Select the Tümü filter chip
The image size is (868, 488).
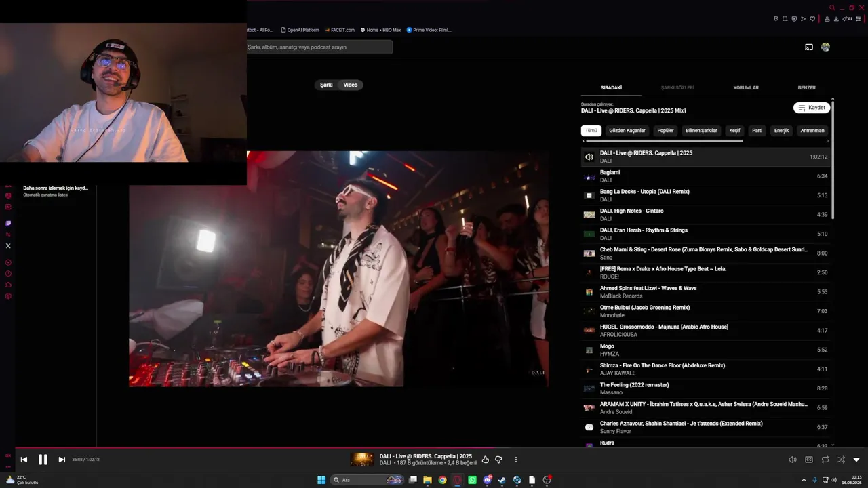point(591,131)
